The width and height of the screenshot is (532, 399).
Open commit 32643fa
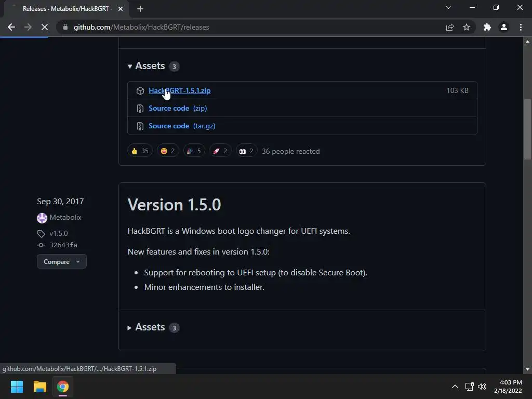click(x=63, y=245)
